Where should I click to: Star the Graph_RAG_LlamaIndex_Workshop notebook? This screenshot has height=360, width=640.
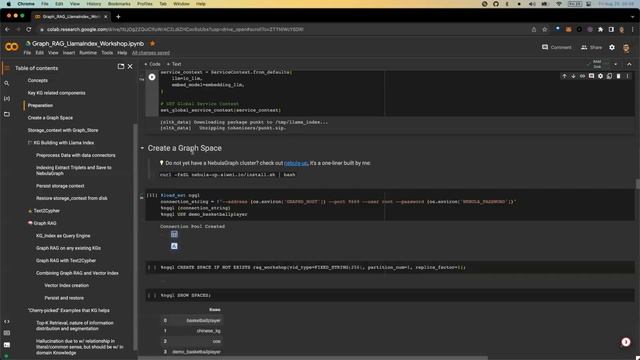tap(153, 43)
